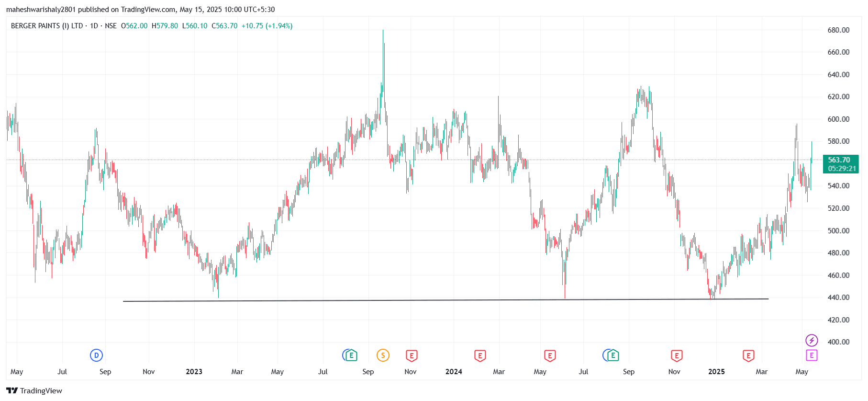Click the close value C563.70

(224, 26)
